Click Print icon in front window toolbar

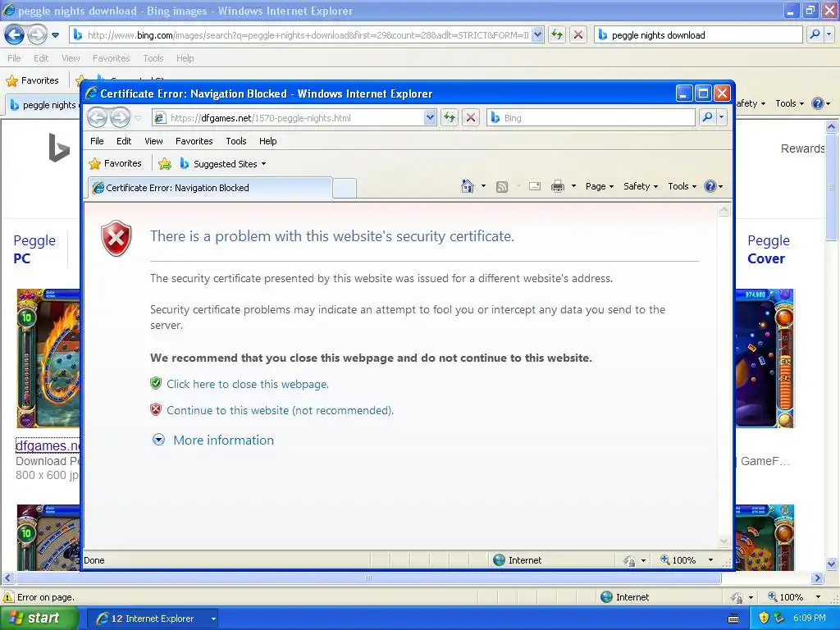click(x=558, y=186)
